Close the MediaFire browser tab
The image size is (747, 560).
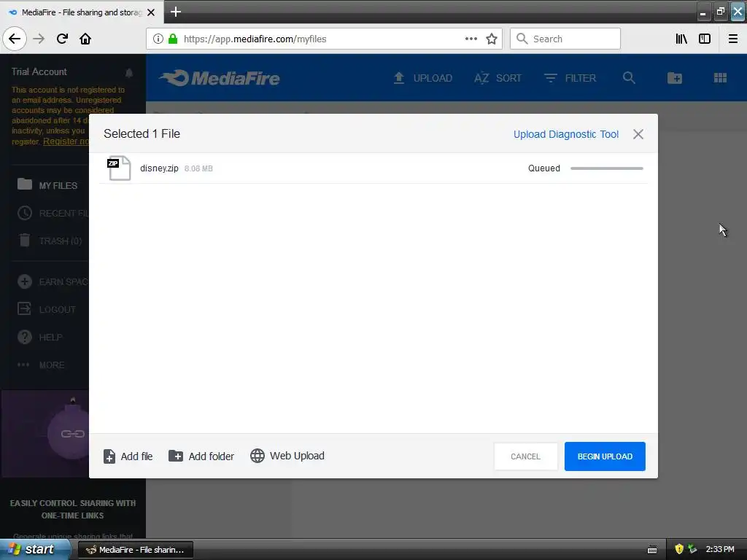pos(151,12)
